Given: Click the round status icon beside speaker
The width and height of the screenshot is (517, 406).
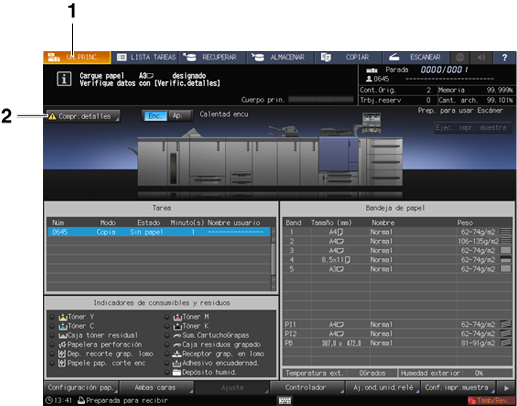Looking at the screenshot, I should (460, 57).
